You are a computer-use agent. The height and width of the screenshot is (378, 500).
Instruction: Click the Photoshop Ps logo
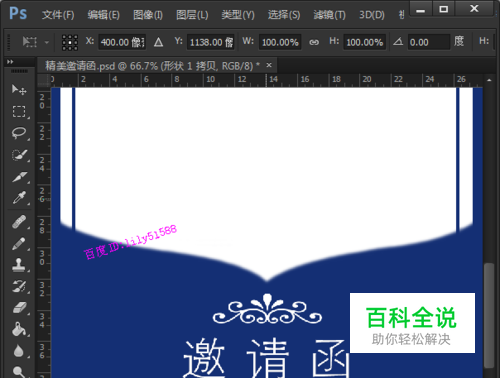18,14
